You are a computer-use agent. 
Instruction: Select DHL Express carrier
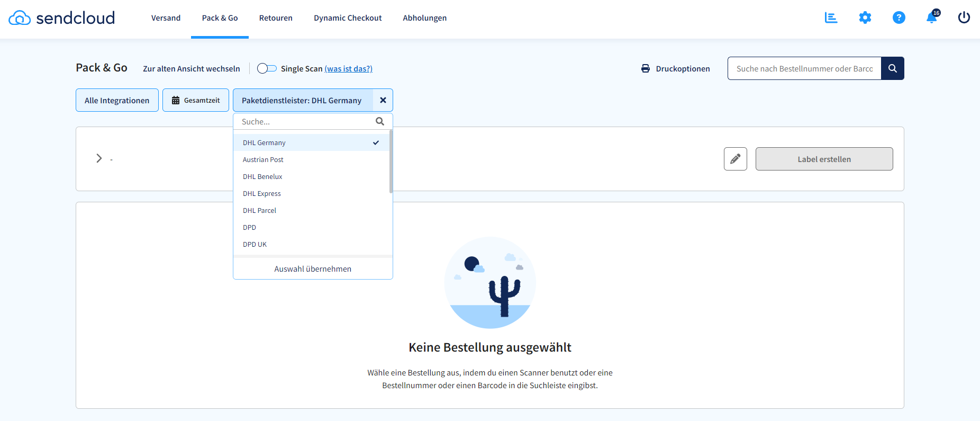(x=312, y=193)
